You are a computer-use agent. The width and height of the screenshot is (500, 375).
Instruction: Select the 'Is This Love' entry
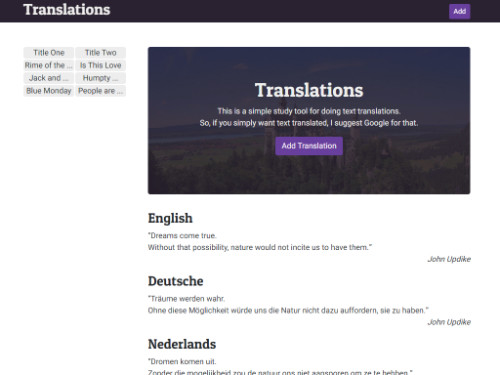[x=100, y=65]
